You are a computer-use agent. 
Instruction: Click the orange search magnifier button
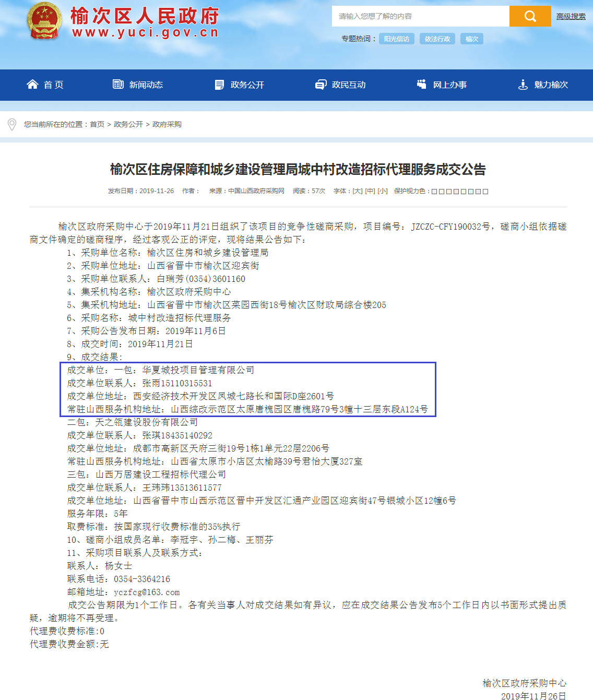tap(530, 16)
